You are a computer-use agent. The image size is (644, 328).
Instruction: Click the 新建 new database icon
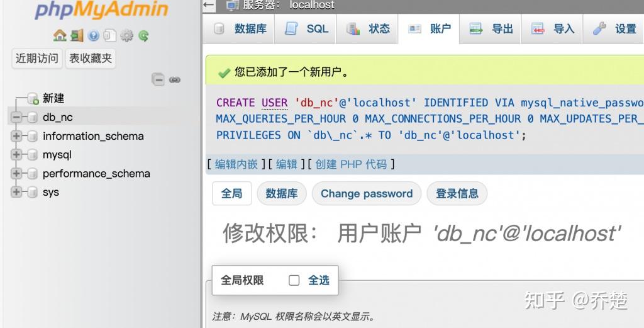(33, 99)
